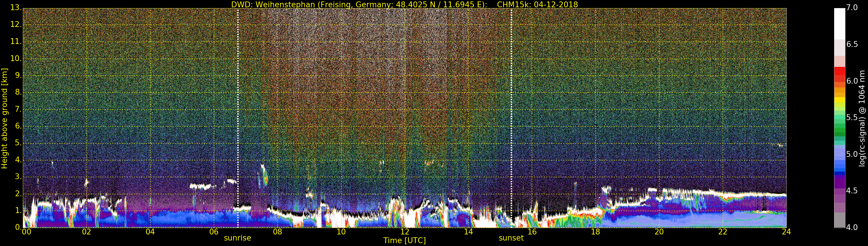Click the 'sunset' label below the axis
The width and height of the screenshot is (868, 246).
coord(511,238)
